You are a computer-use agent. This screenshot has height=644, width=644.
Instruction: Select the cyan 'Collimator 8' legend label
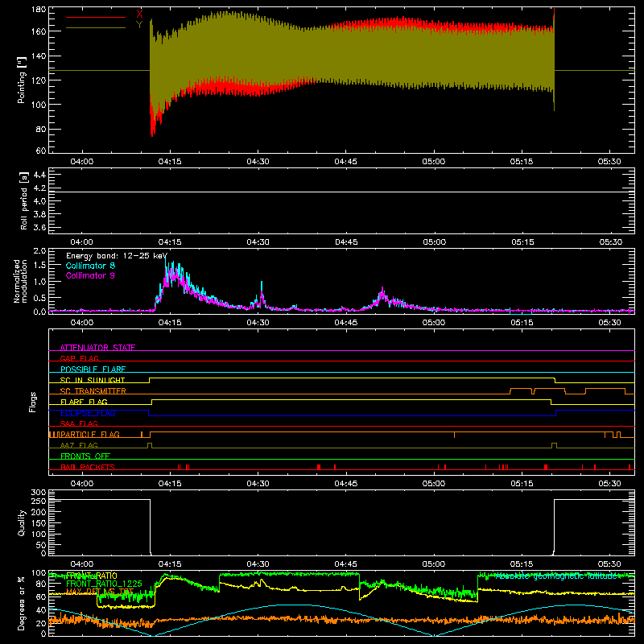point(90,266)
